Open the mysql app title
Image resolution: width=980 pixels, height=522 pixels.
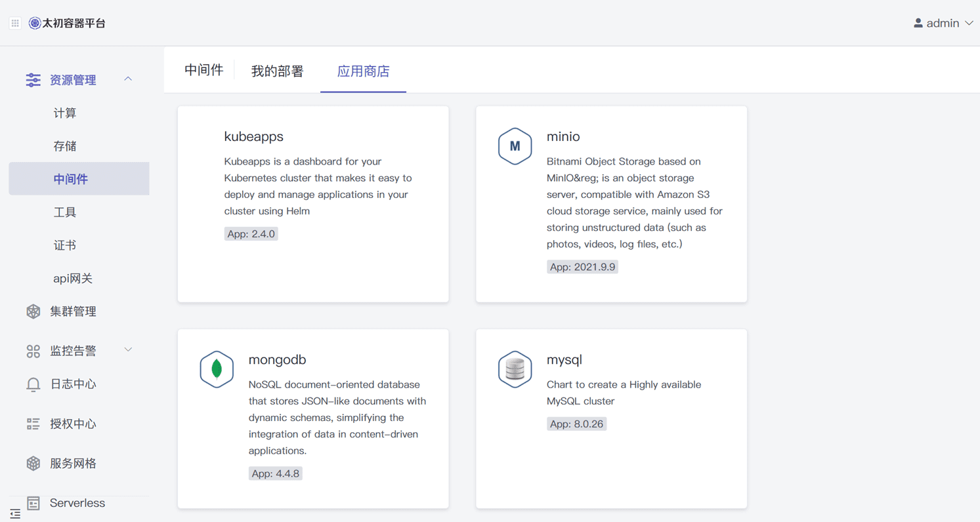click(565, 359)
